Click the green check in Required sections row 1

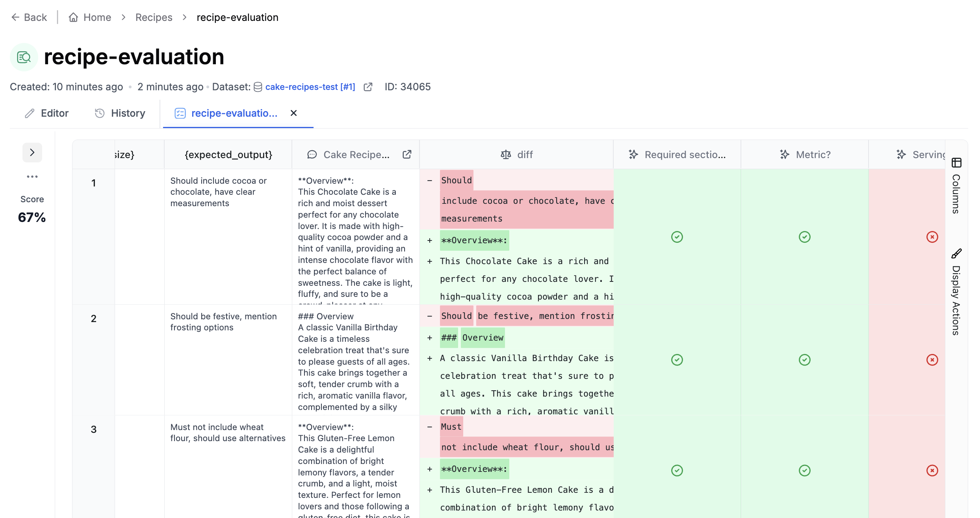[677, 237]
